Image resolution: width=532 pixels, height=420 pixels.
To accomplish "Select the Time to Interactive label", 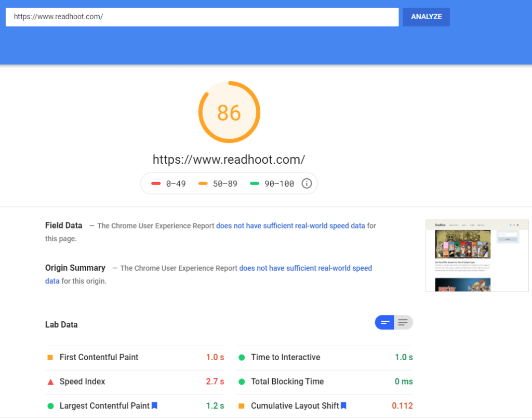I will click(285, 357).
